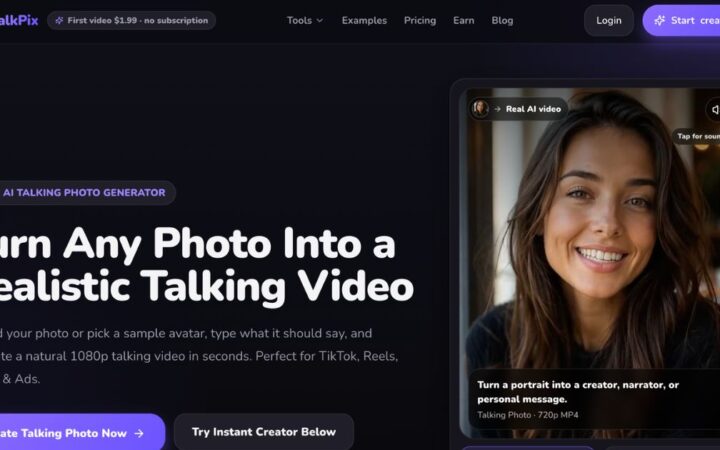Click the Real AI video badge

point(518,109)
